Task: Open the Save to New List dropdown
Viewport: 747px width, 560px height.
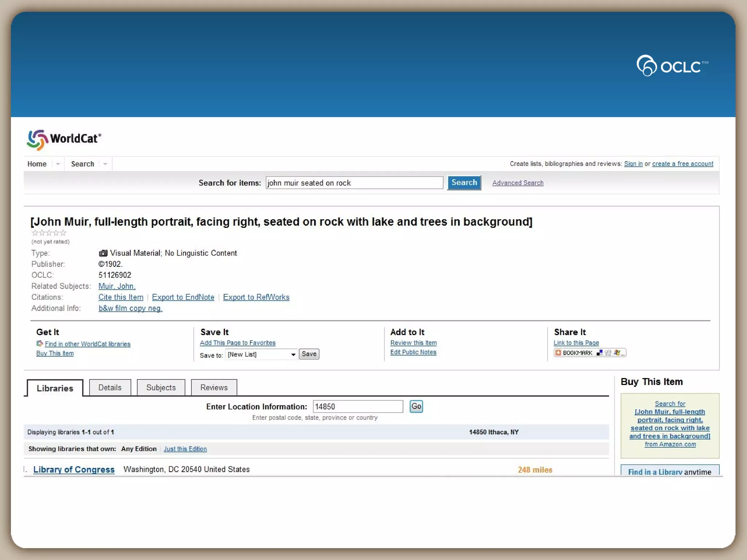Action: pos(262,354)
